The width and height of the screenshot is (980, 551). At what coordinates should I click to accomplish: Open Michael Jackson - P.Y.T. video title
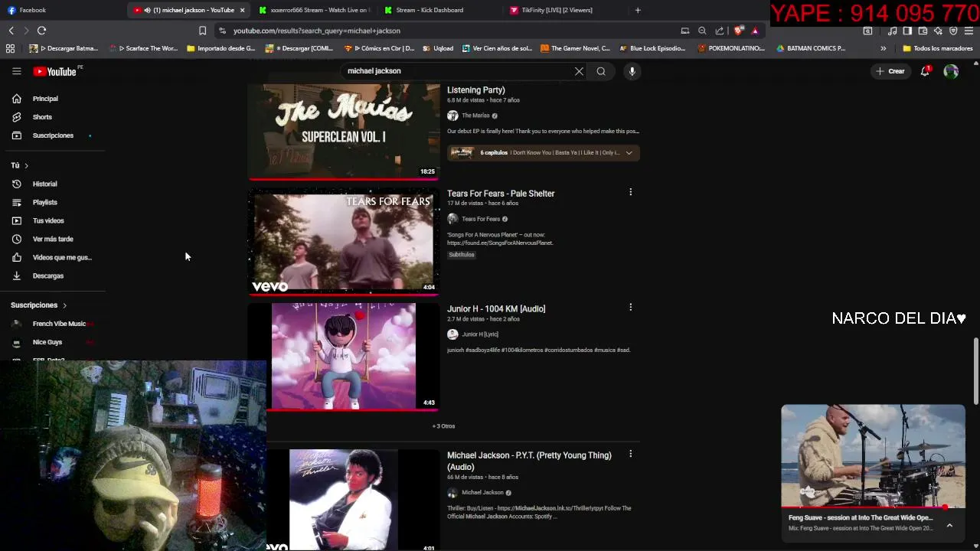[x=529, y=461]
